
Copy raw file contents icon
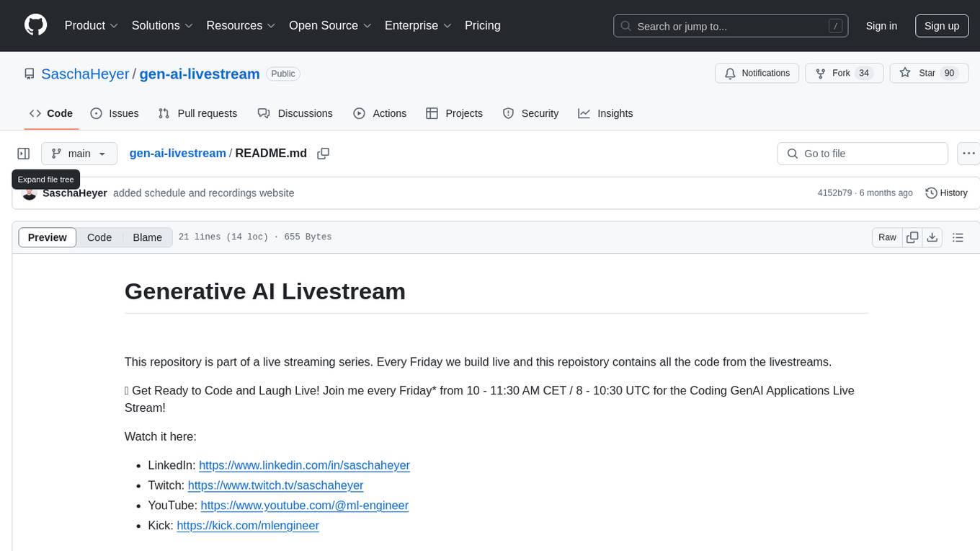click(x=912, y=237)
